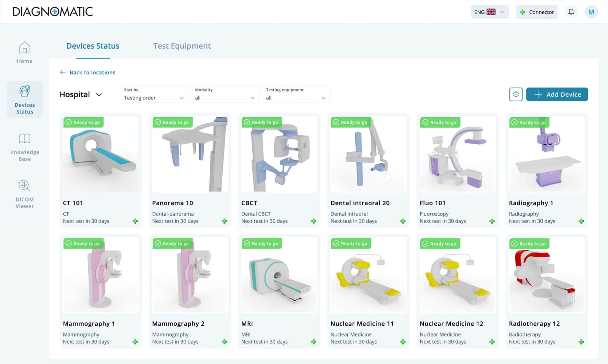Click the green plus icon on CT 101 card
Screen dimensions: 608x364
tap(135, 221)
